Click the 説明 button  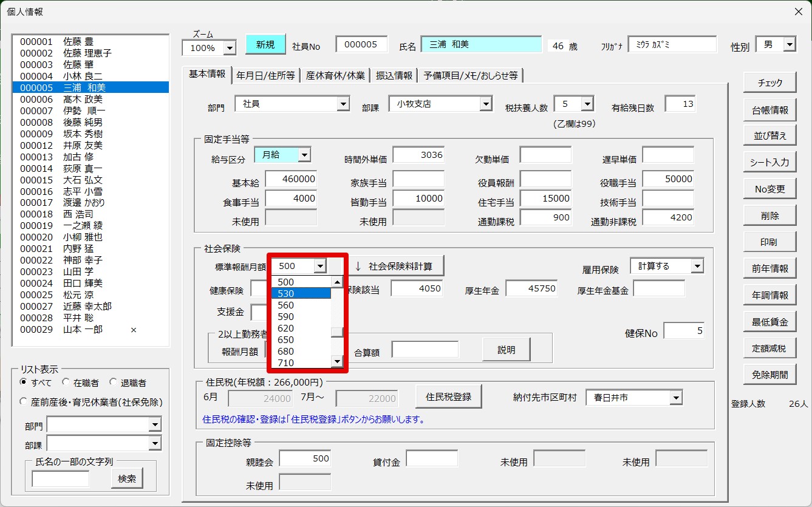(506, 350)
